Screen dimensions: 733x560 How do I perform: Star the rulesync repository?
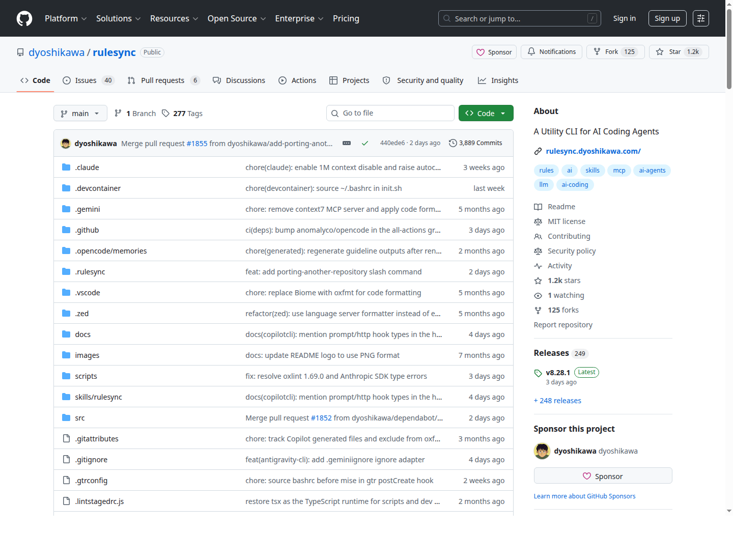click(679, 52)
